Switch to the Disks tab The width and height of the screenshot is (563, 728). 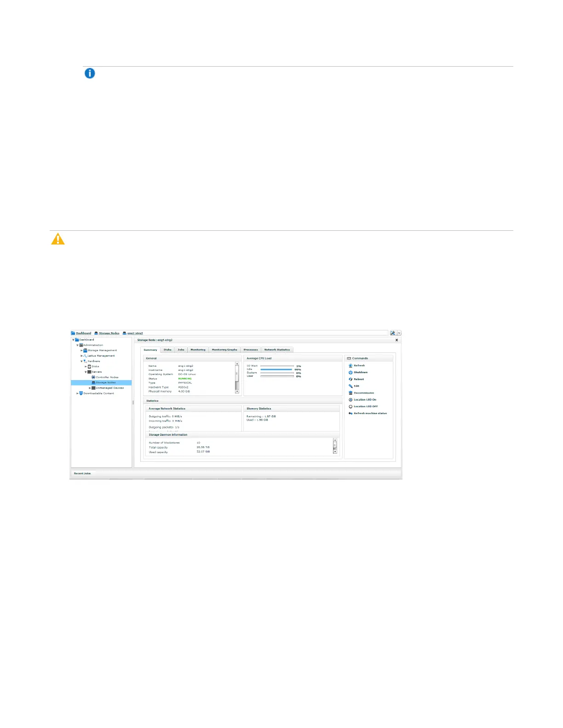[x=167, y=350]
